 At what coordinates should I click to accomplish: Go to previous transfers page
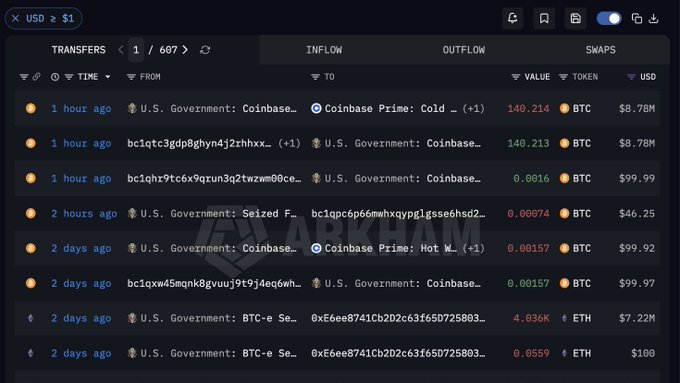(121, 50)
